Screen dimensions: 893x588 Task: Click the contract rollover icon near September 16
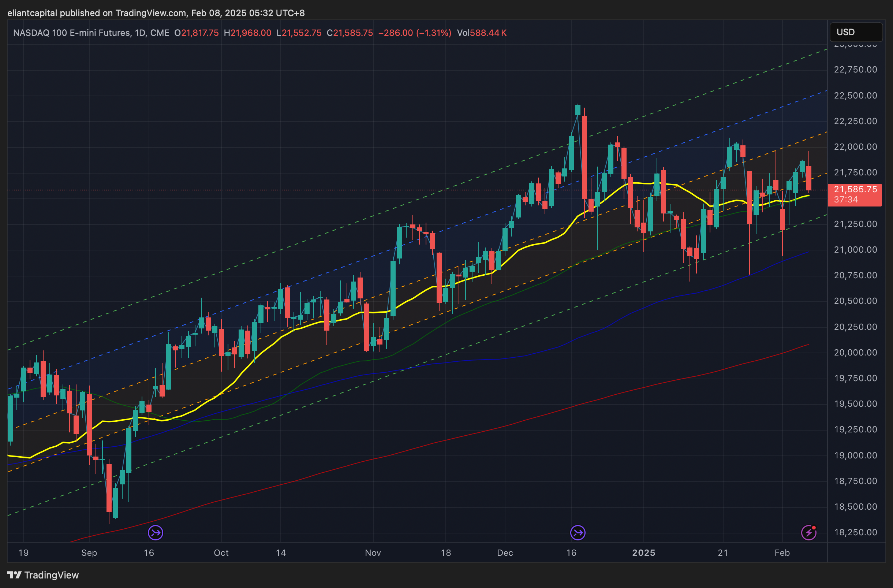[x=155, y=532]
